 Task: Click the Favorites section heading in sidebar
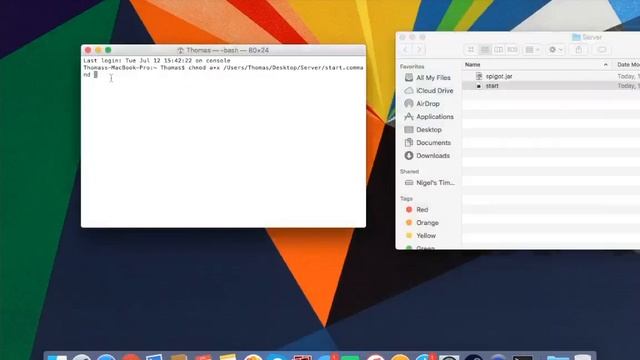point(412,66)
